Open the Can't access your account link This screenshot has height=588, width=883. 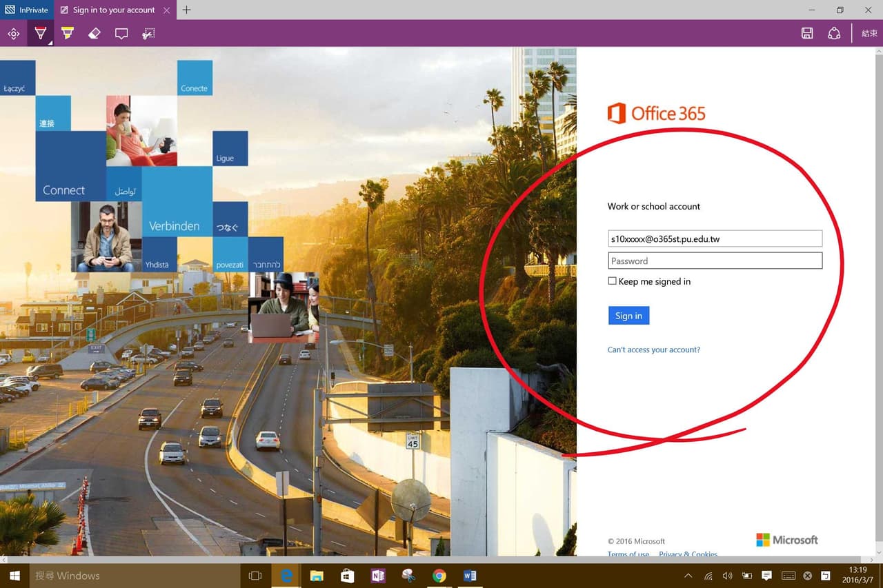(x=654, y=349)
